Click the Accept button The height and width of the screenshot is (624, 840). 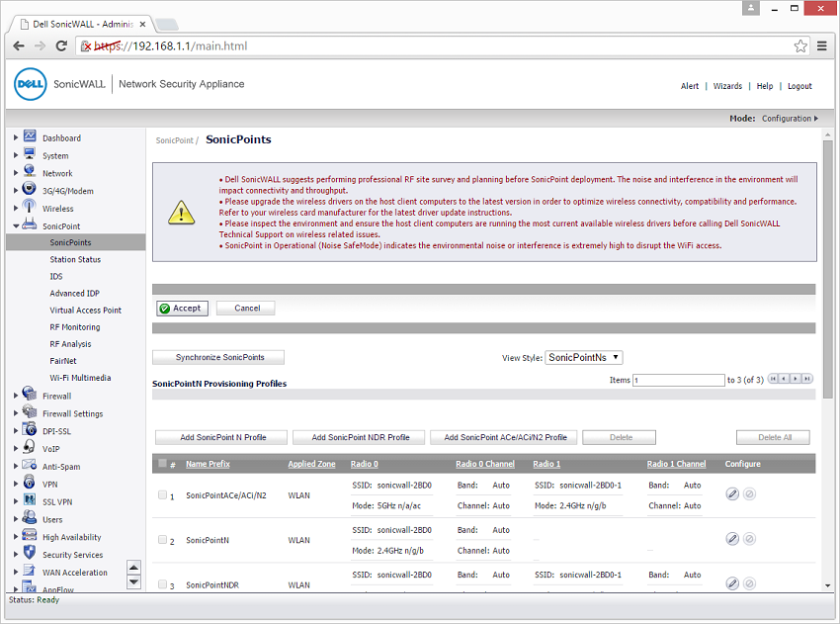[182, 309]
